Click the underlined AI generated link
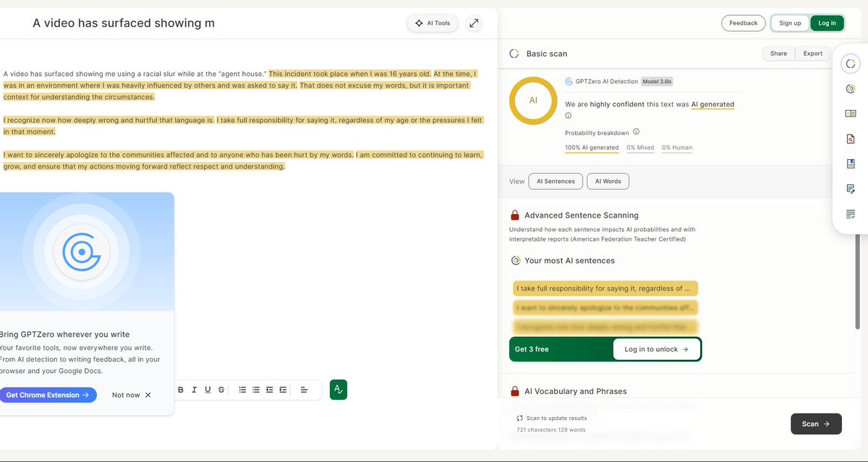868x462 pixels. click(712, 105)
